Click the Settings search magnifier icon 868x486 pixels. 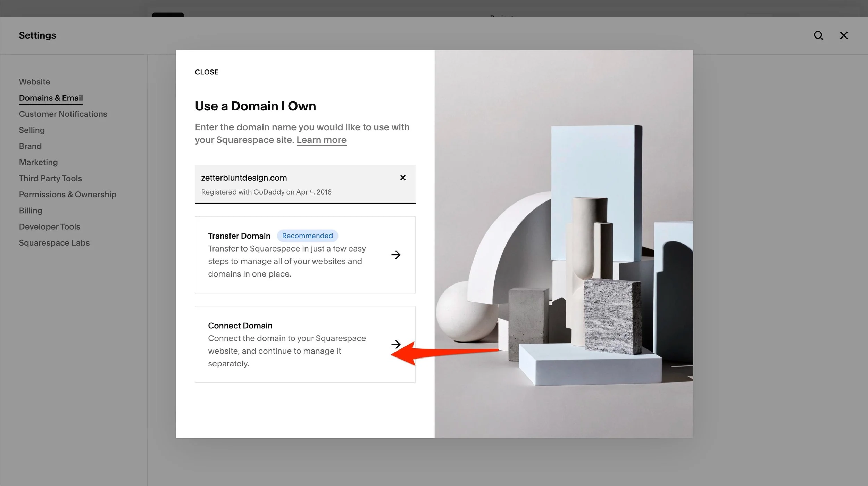818,35
